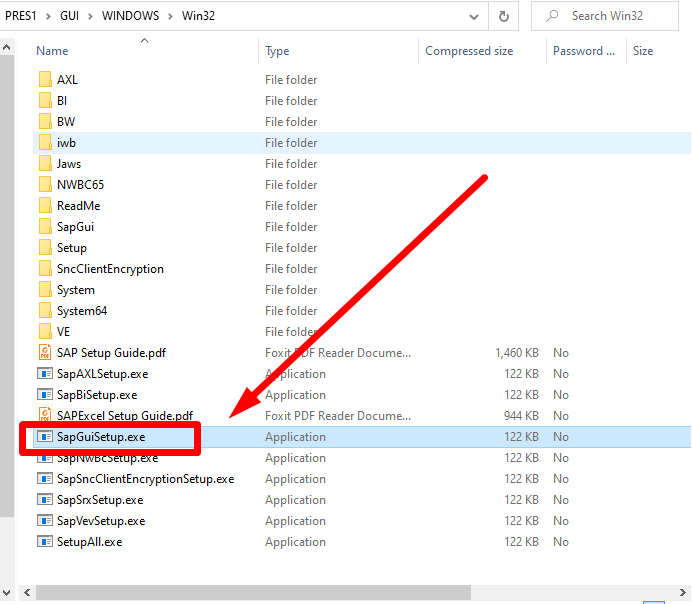Click 122 KB size of SetupAll.exe

point(521,542)
